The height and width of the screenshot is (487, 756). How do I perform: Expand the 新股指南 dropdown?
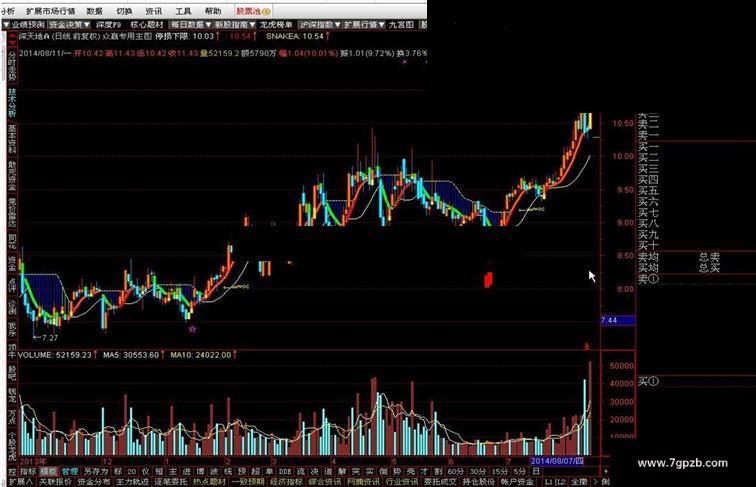pos(235,25)
